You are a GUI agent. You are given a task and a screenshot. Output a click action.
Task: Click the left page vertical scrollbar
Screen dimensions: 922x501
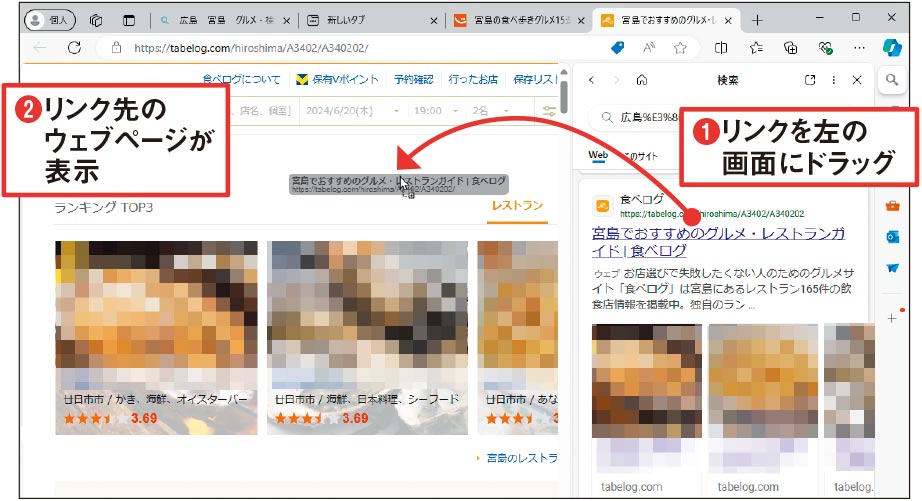563,97
